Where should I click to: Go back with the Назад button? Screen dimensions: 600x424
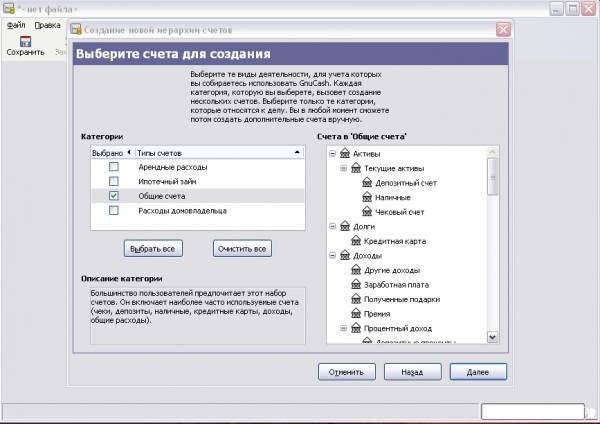click(x=412, y=372)
